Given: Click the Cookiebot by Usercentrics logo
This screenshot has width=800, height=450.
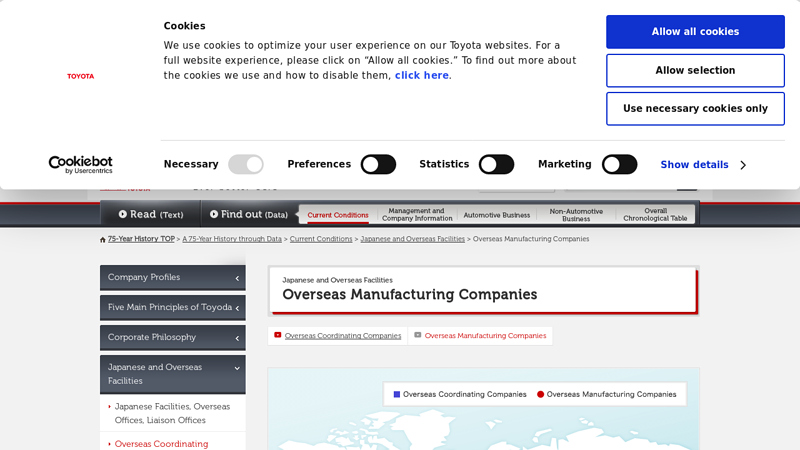Looking at the screenshot, I should click(x=81, y=164).
